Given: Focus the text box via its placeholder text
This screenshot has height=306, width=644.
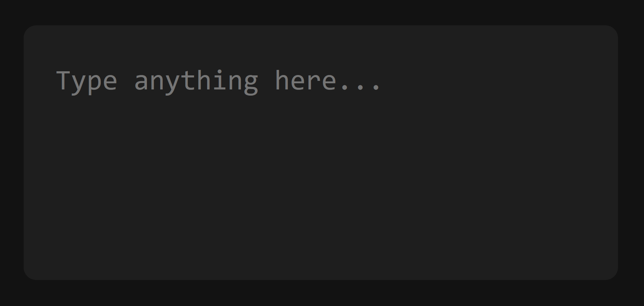Looking at the screenshot, I should pos(218,81).
